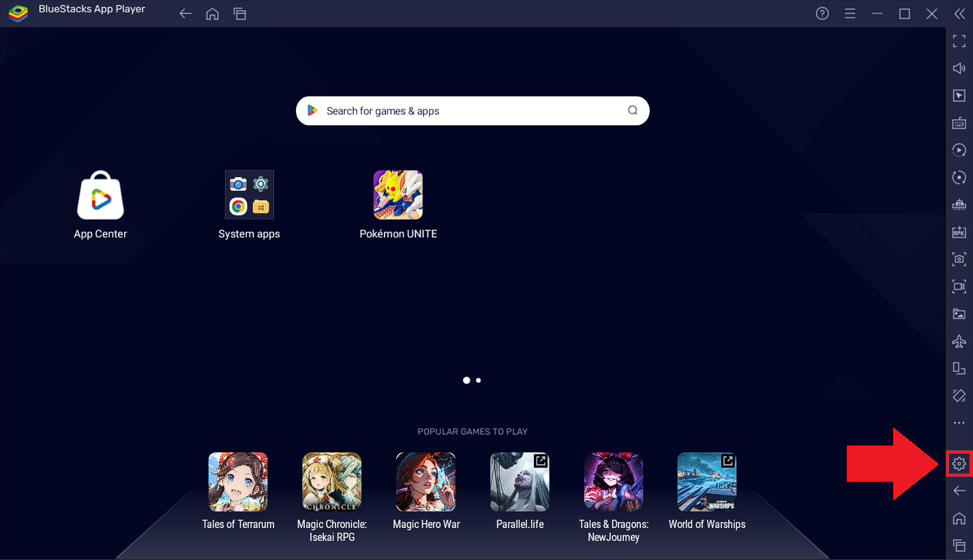
Task: Open BlueStacks settings gear icon
Action: click(959, 464)
